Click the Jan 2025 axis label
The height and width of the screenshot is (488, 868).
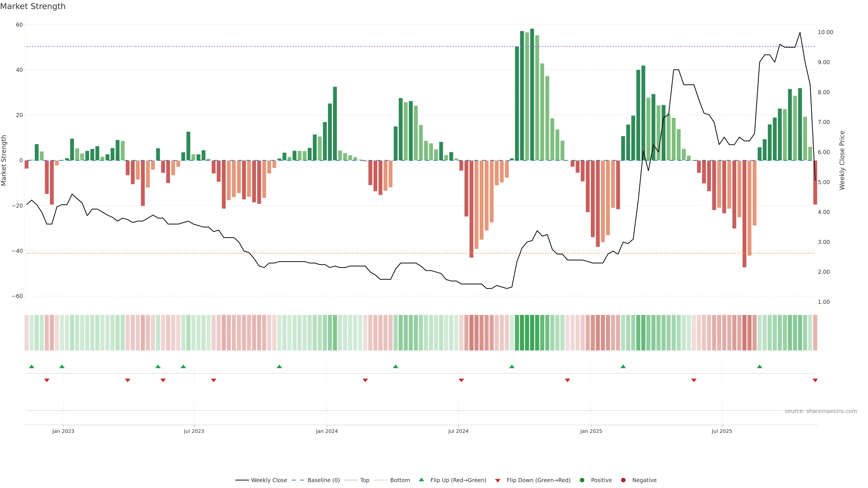pyautogui.click(x=591, y=431)
